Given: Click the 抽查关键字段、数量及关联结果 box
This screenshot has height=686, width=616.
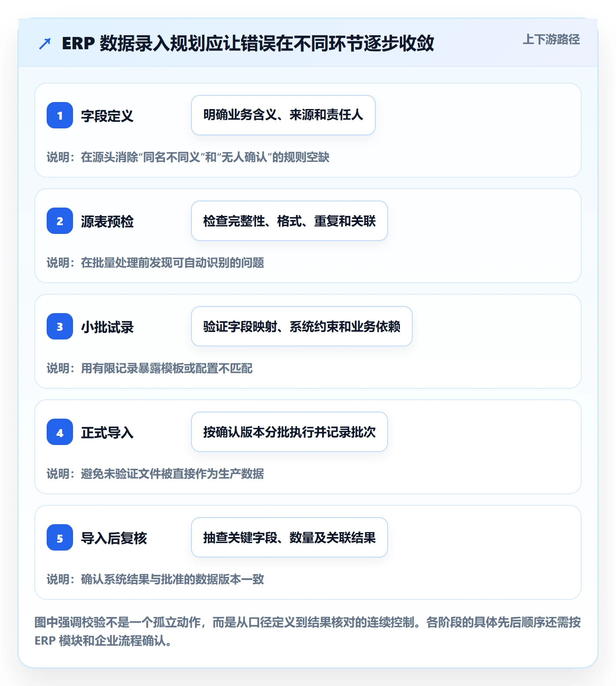Looking at the screenshot, I should point(290,537).
